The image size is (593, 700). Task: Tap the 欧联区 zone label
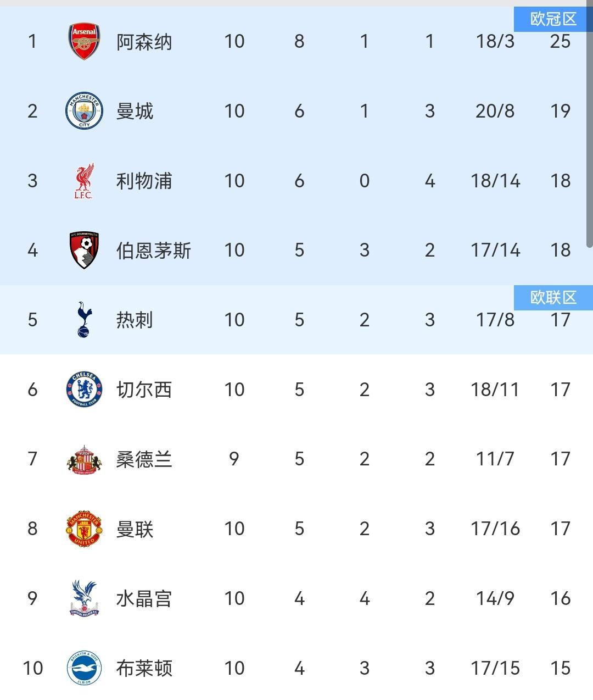pyautogui.click(x=553, y=297)
